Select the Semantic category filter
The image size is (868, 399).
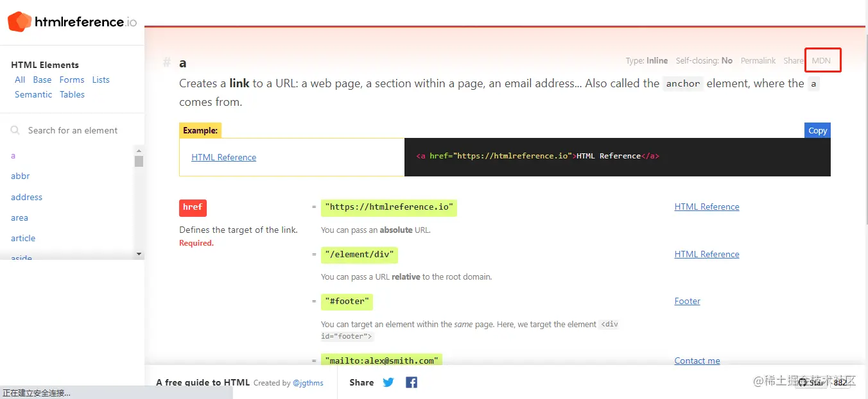coord(33,94)
